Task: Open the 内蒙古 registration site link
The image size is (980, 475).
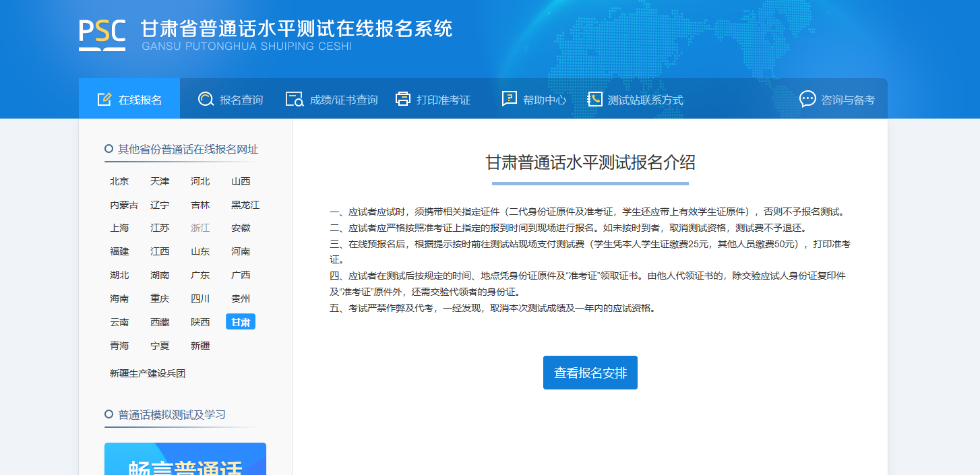Action: coord(124,205)
